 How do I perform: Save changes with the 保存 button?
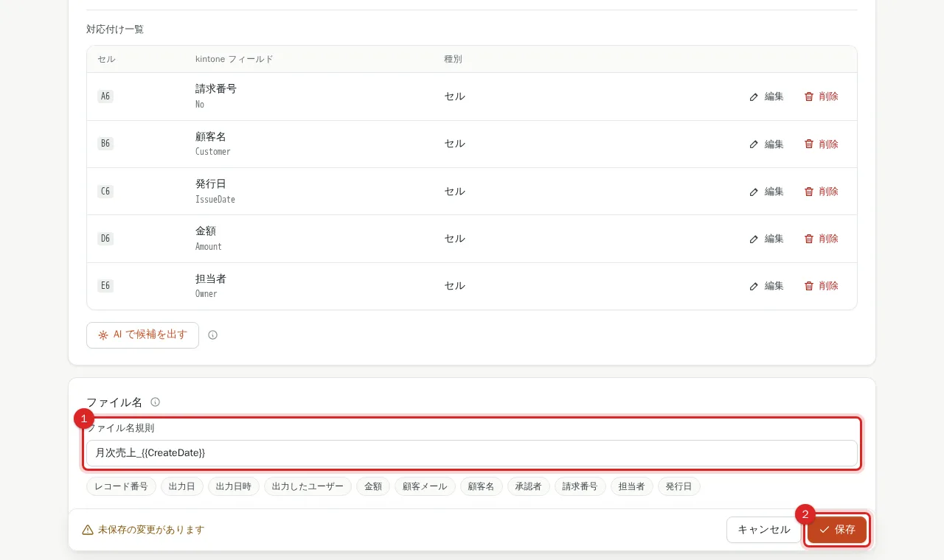click(x=837, y=530)
